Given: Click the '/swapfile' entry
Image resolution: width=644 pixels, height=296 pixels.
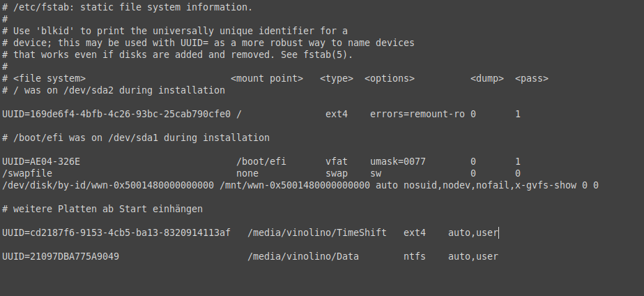Looking at the screenshot, I should point(26,172).
